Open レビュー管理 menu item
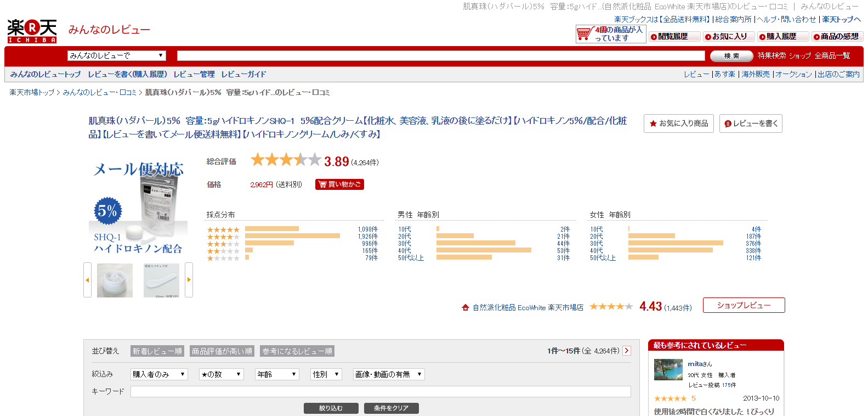This screenshot has width=868, height=416. pos(194,74)
